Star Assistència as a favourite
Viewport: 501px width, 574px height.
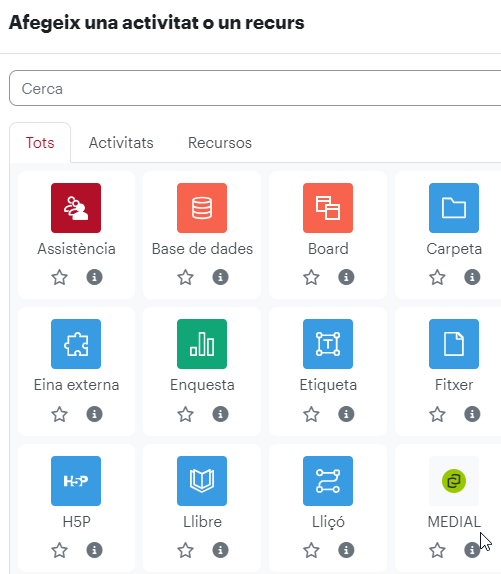pyautogui.click(x=59, y=277)
